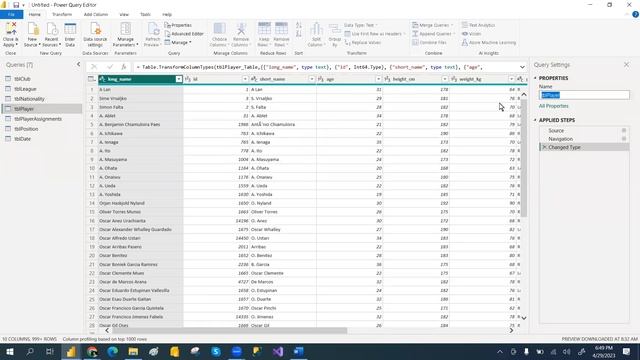Open Vision AI insights
Viewport: 640px width, 360px height.
(x=471, y=34)
